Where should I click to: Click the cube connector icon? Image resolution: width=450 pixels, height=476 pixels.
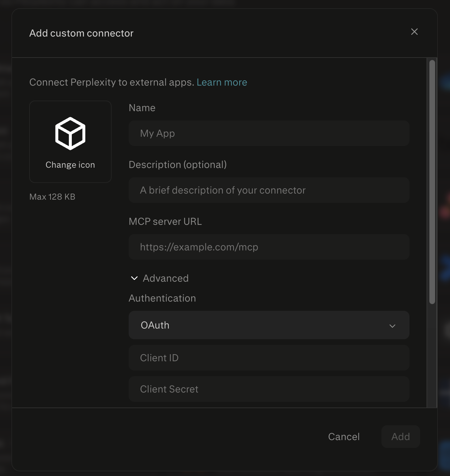coord(70,134)
